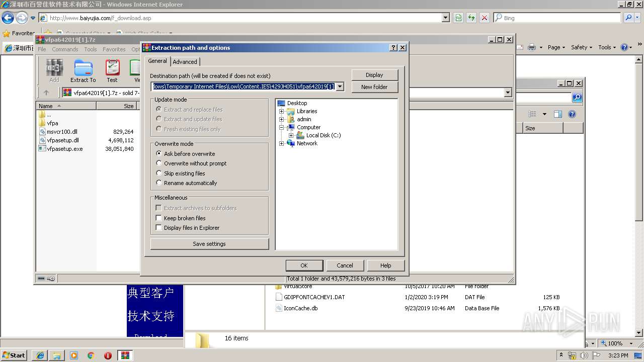Viewport: 644px width, 362px height.
Task: Expand Local Disk (C:) node
Action: click(x=291, y=135)
